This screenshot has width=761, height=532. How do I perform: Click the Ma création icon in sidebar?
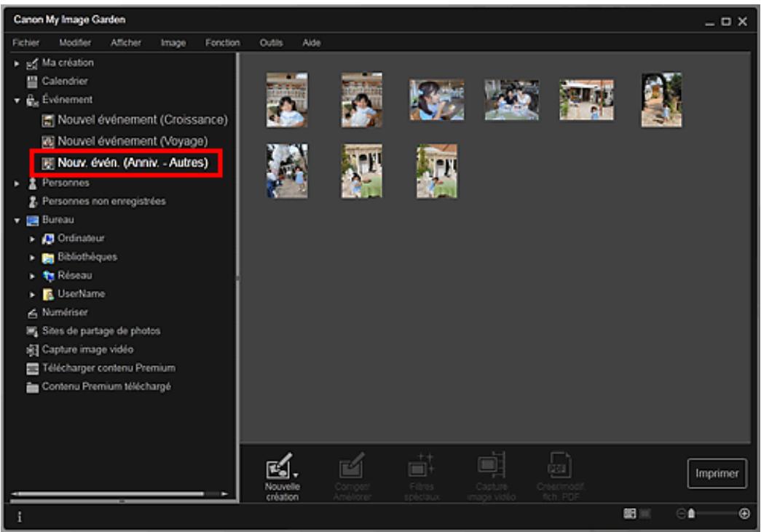click(32, 63)
